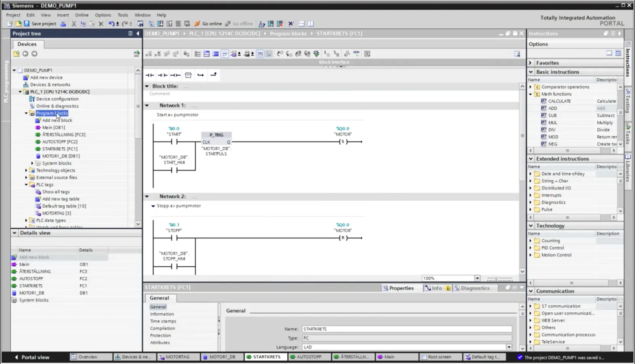Toggle absolute/symbolic operands display
The width and height of the screenshot is (635, 364).
234,54
